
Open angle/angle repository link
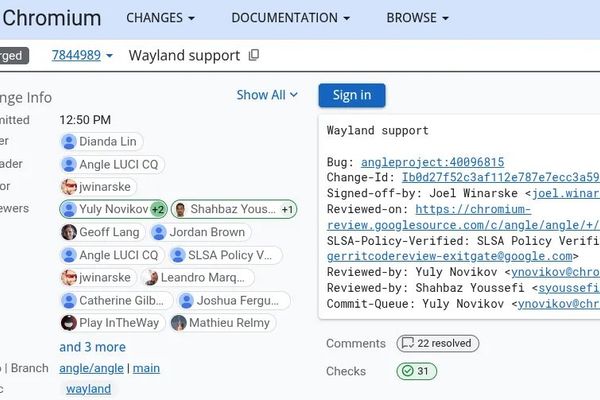pyautogui.click(x=91, y=368)
